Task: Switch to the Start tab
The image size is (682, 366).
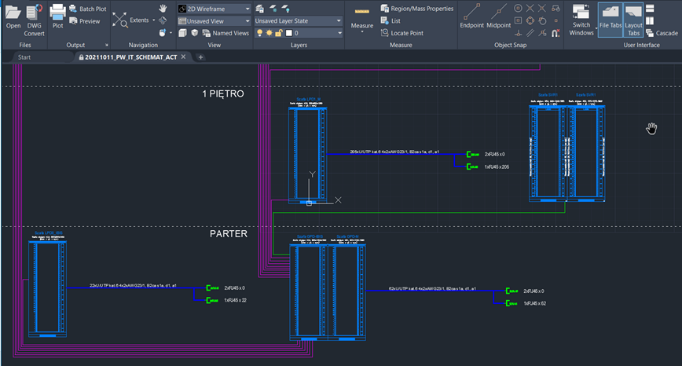Action: [24, 57]
